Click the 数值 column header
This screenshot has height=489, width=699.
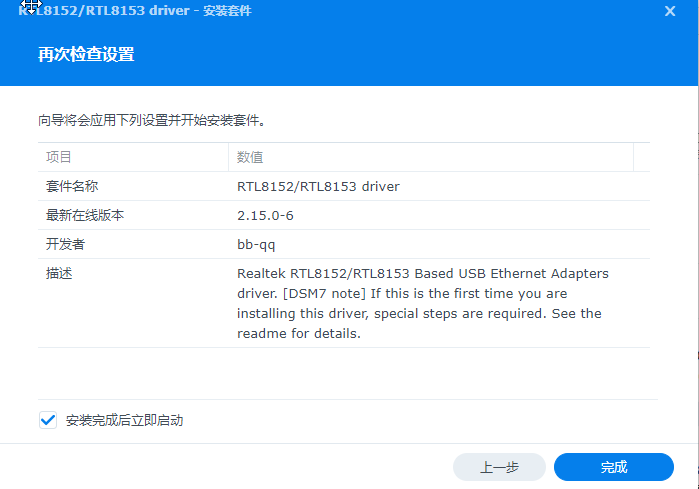[x=431, y=157]
